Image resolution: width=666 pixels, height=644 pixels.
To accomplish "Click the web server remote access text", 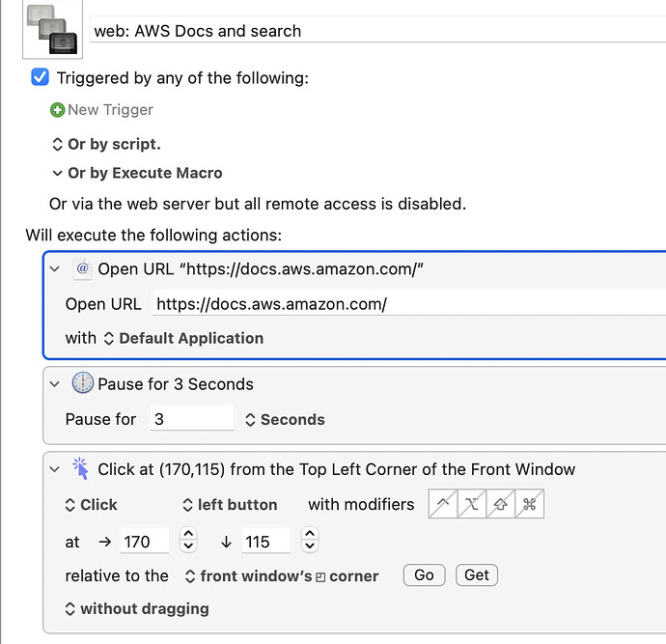I will click(258, 204).
